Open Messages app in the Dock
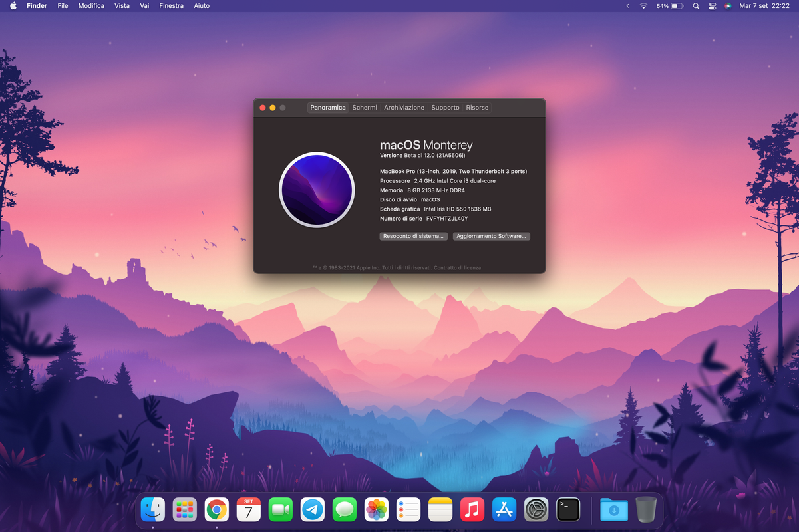The image size is (799, 532). click(x=345, y=510)
